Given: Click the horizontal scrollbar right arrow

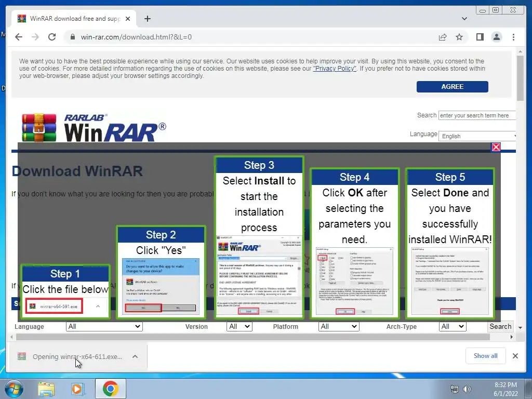Looking at the screenshot, I should tap(512, 337).
